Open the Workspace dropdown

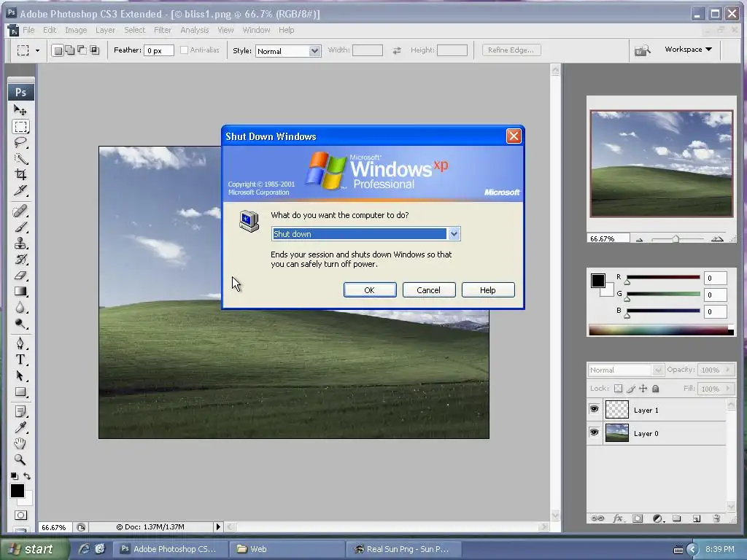688,50
